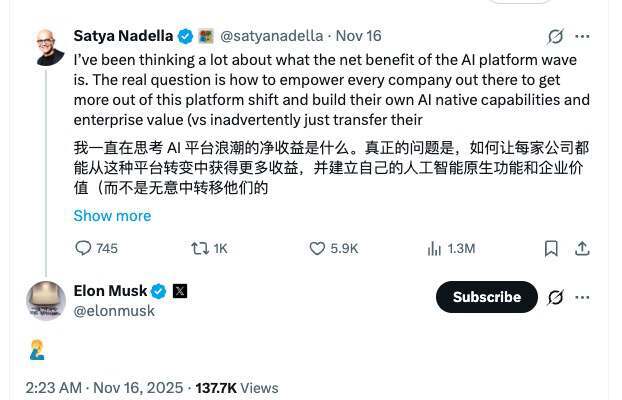Click the Grok icon beside Subscribe

(555, 297)
